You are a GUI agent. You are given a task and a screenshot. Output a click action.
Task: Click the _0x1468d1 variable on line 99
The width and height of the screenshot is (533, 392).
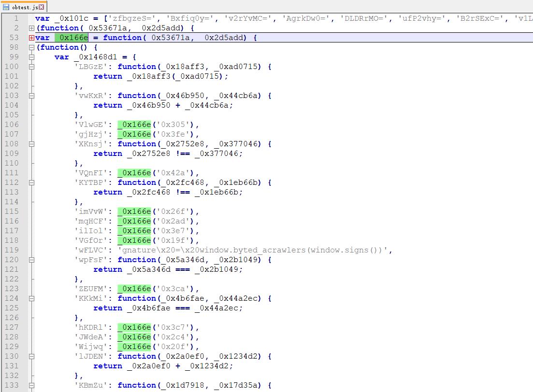click(96, 57)
